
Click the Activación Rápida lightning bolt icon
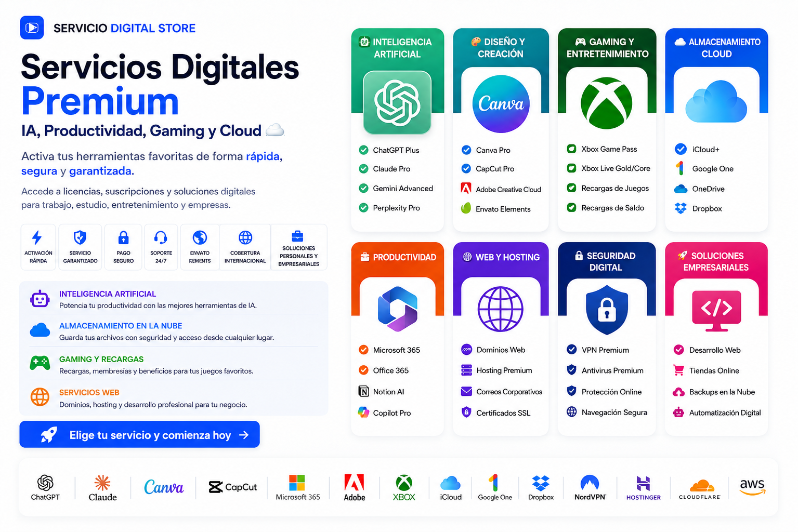37,237
